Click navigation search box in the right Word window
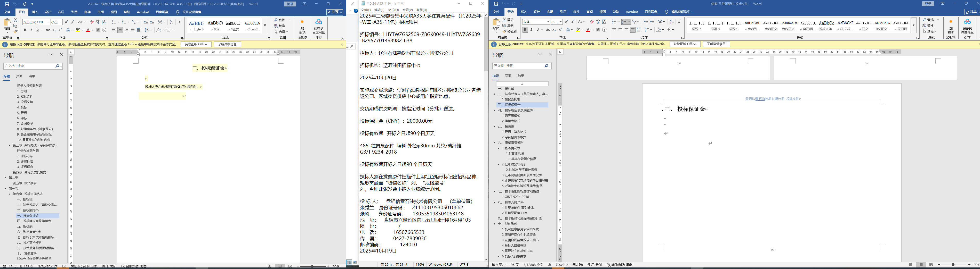The width and height of the screenshot is (980, 269). tap(521, 66)
